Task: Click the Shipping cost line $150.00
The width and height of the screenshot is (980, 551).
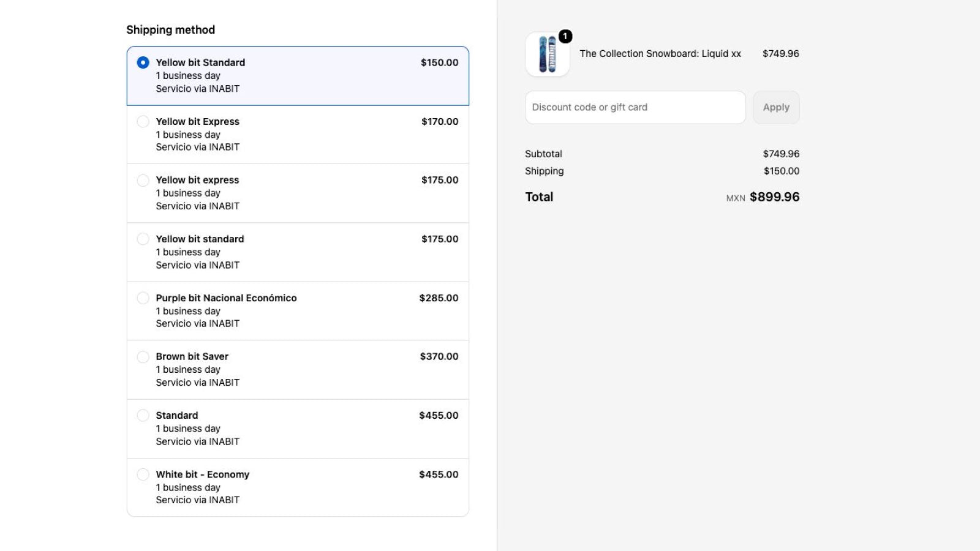Action: coord(781,171)
